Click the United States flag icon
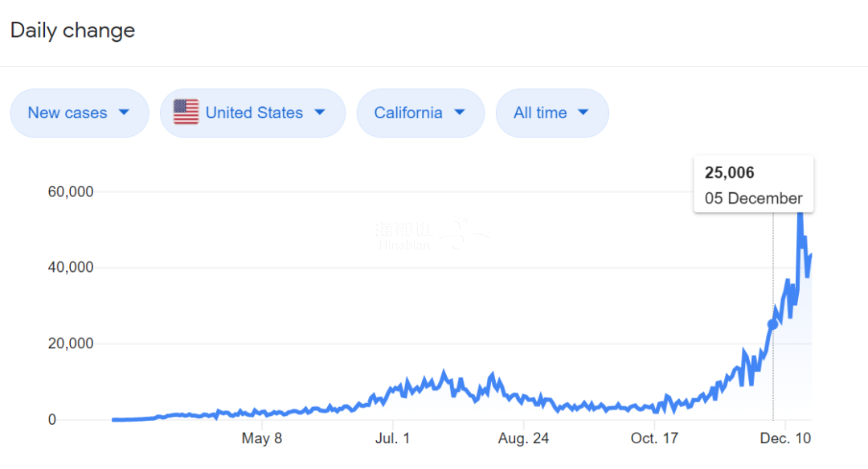Viewport: 868px width, 469px height. (x=186, y=113)
